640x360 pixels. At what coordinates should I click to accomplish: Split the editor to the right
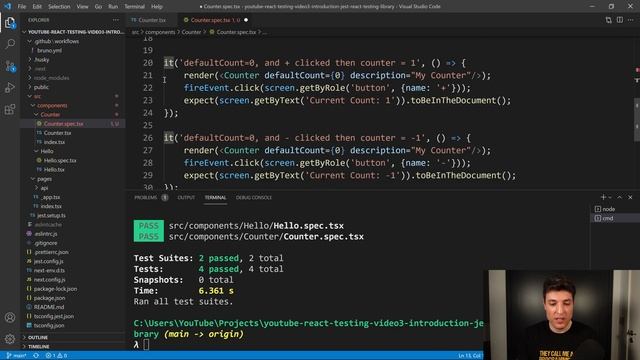(620, 20)
